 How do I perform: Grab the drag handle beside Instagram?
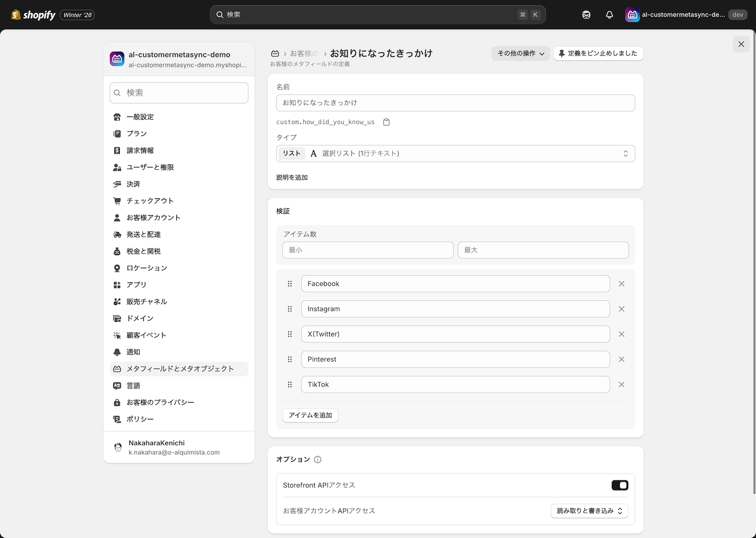(290, 309)
